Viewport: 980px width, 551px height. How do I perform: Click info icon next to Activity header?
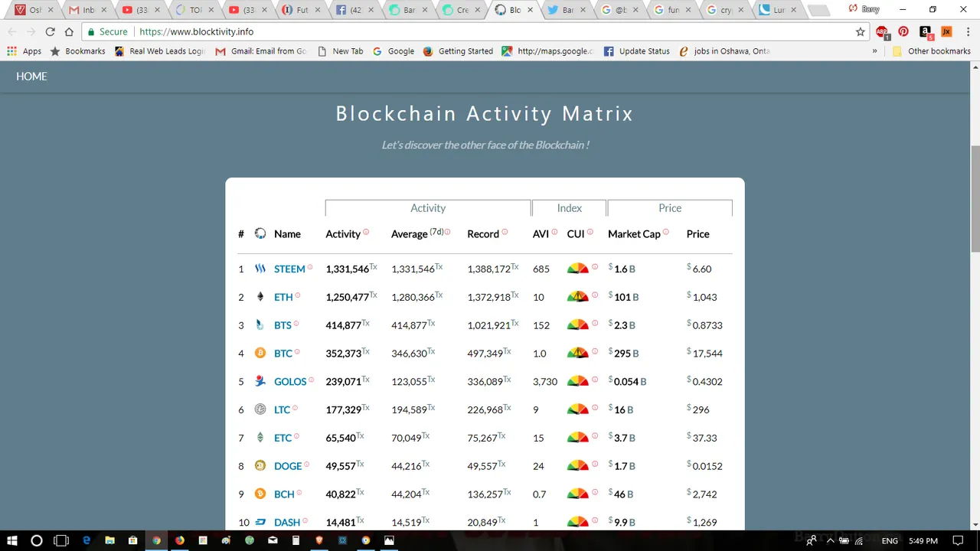[x=366, y=232]
